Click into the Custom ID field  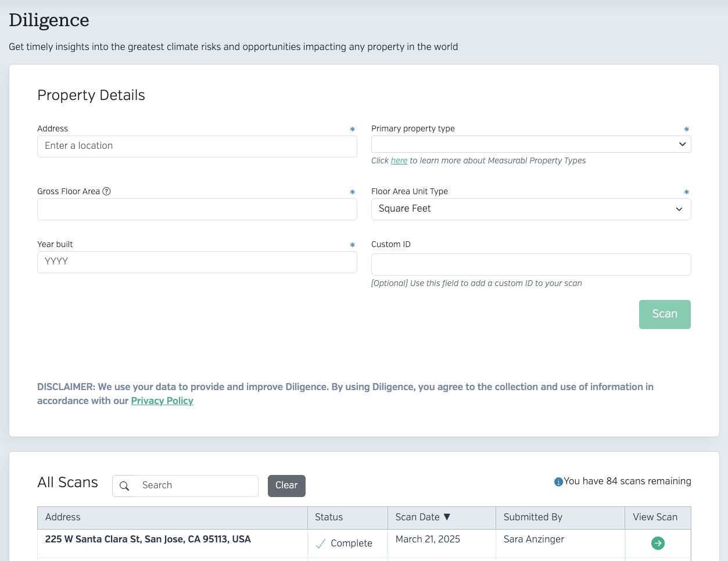point(531,265)
